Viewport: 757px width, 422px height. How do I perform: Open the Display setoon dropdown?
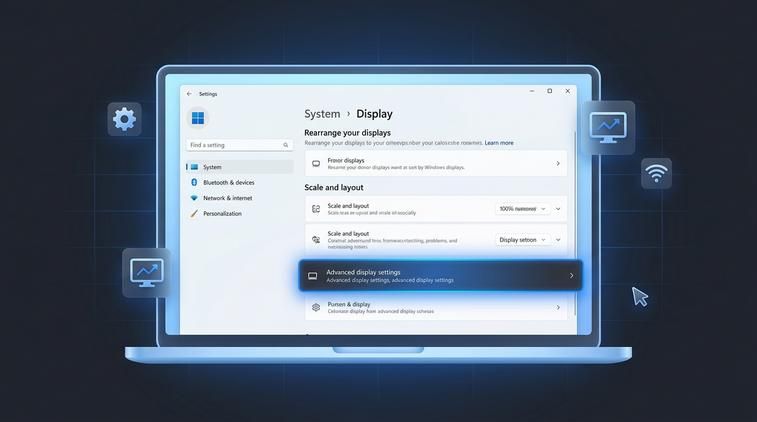tap(521, 240)
